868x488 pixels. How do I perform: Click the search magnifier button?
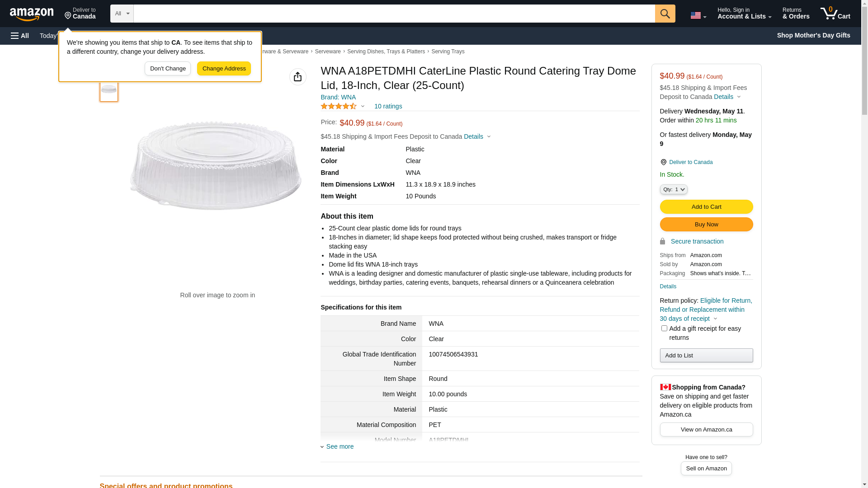point(665,14)
